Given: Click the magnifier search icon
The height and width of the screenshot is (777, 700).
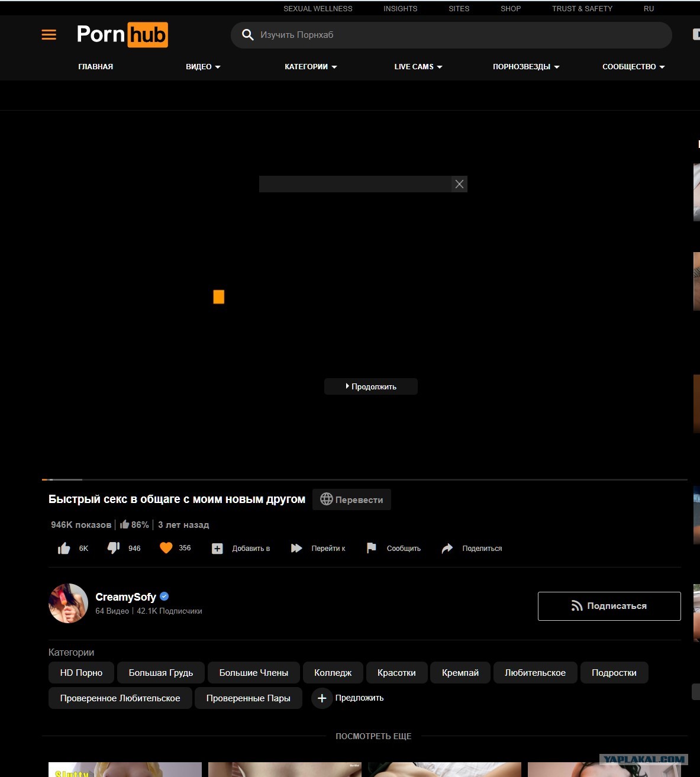Looking at the screenshot, I should pyautogui.click(x=248, y=35).
